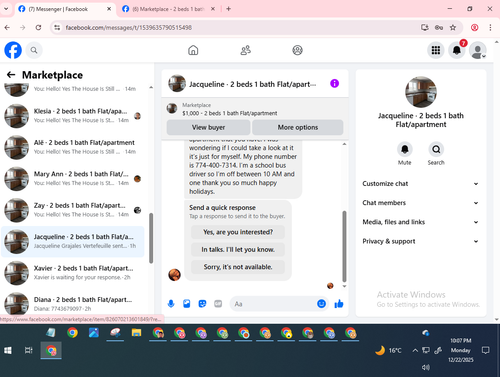Send quick reply 'In talks. I'll let you know.'
This screenshot has height=377, width=500.
pos(238,249)
